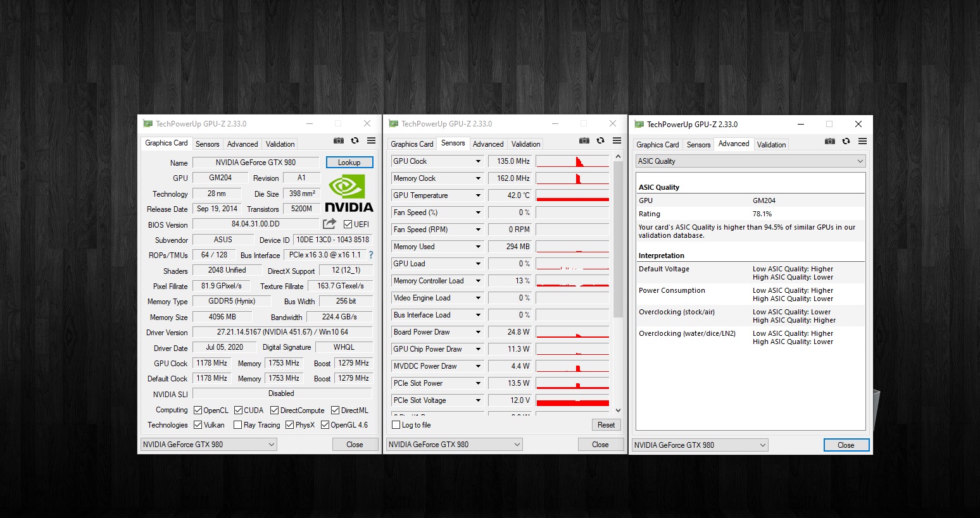
Task: Click the GPU Temperature graph
Action: pos(572,195)
